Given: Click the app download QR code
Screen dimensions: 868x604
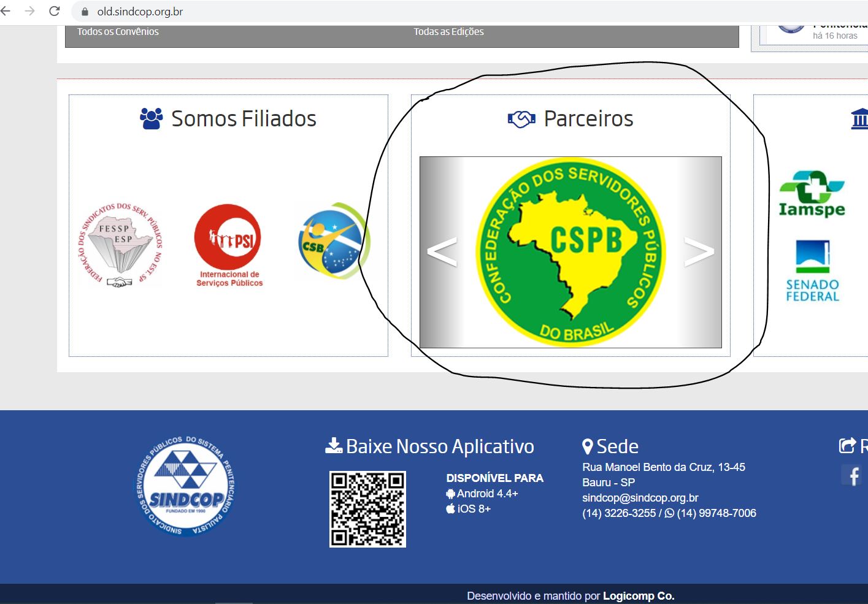Looking at the screenshot, I should pos(367,509).
